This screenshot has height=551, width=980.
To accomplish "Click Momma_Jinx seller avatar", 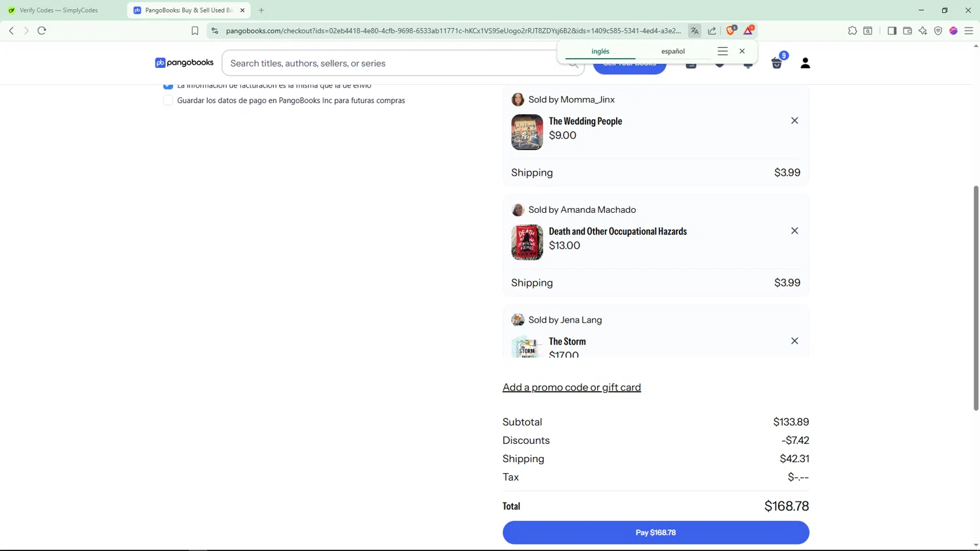I will 518,100.
